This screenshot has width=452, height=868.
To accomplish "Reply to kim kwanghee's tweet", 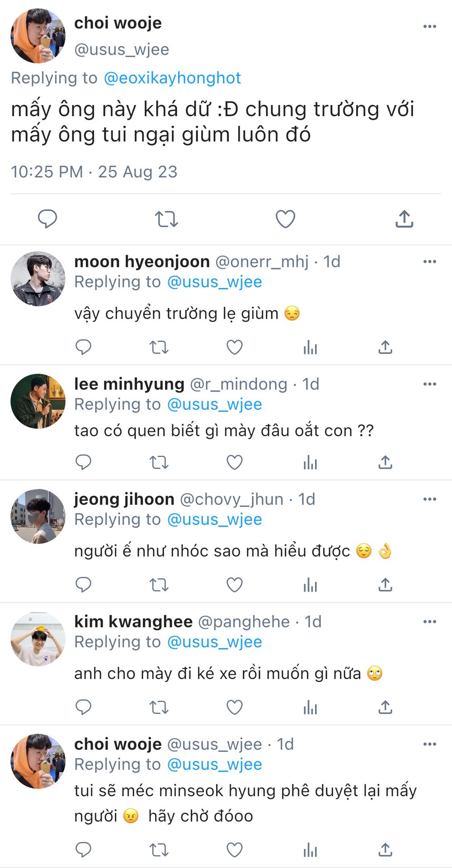I will point(83,707).
